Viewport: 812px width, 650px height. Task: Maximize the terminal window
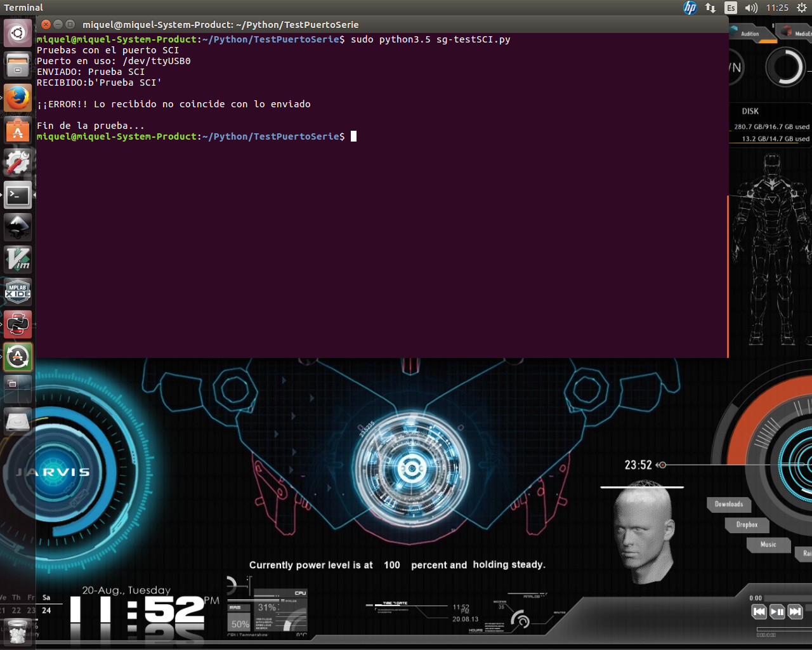[70, 24]
